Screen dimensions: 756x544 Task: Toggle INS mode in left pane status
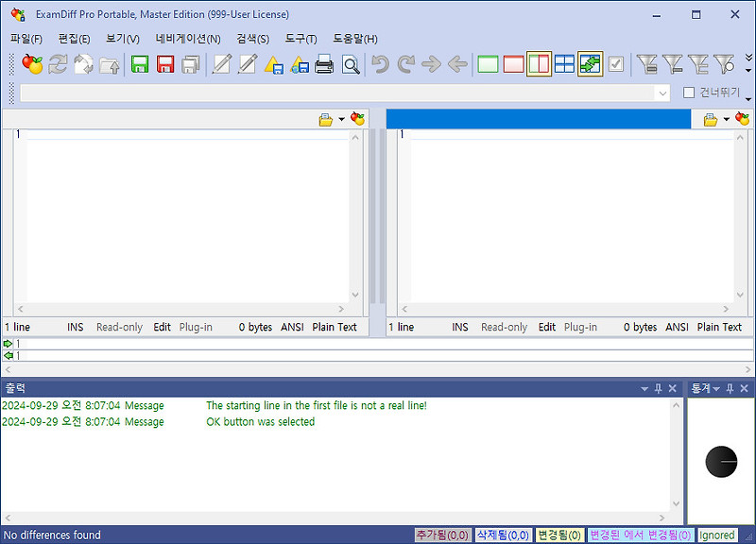[76, 327]
